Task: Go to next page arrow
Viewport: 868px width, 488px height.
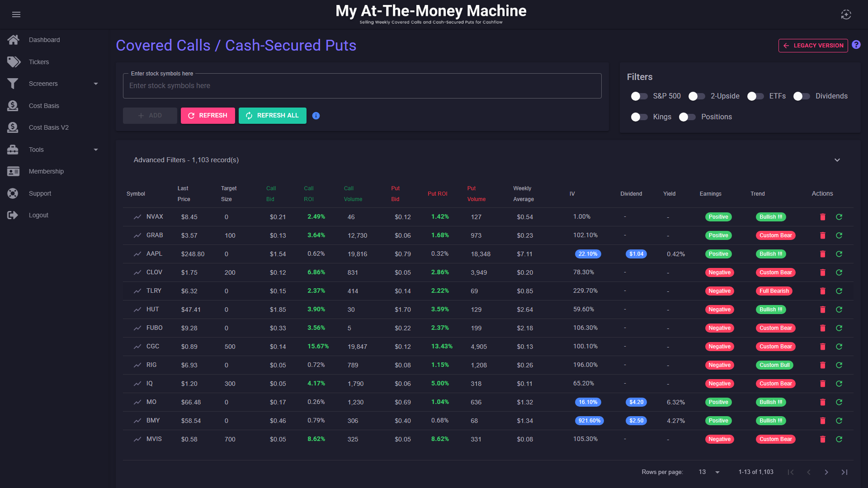Action: 826,472
